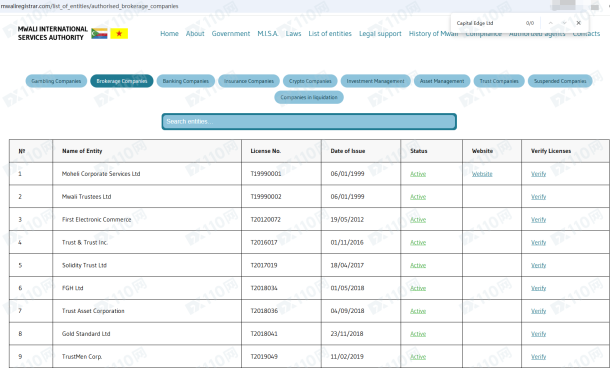Verify license of Trust & Trust Inc.
This screenshot has height=368, width=610.
tap(538, 242)
